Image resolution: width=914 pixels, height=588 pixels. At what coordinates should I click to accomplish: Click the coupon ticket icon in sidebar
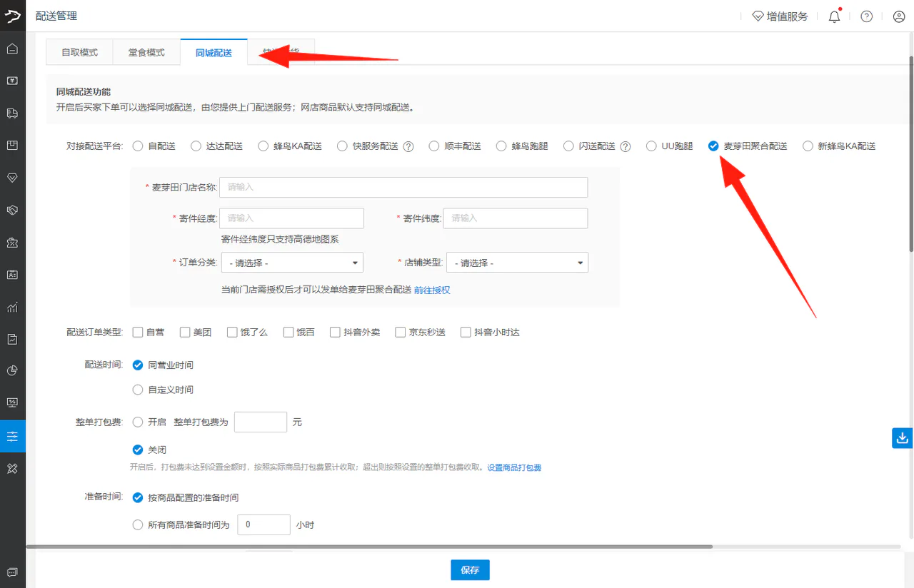click(x=12, y=243)
